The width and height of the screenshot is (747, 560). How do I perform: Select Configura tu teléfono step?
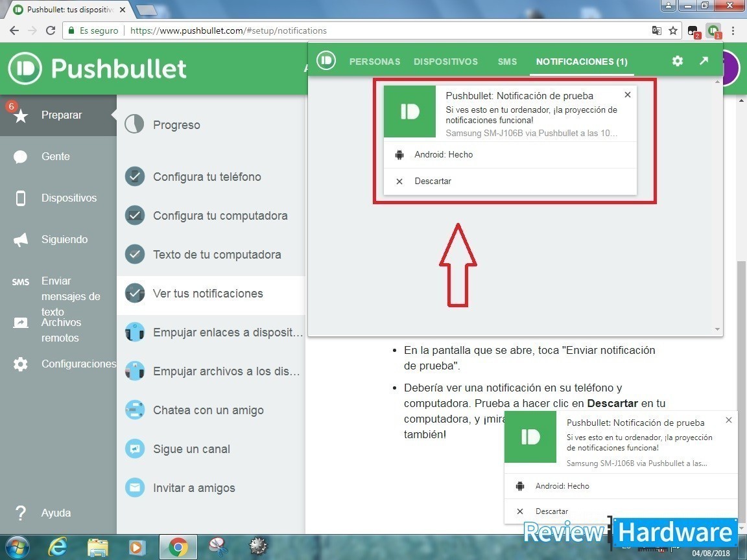tap(211, 177)
